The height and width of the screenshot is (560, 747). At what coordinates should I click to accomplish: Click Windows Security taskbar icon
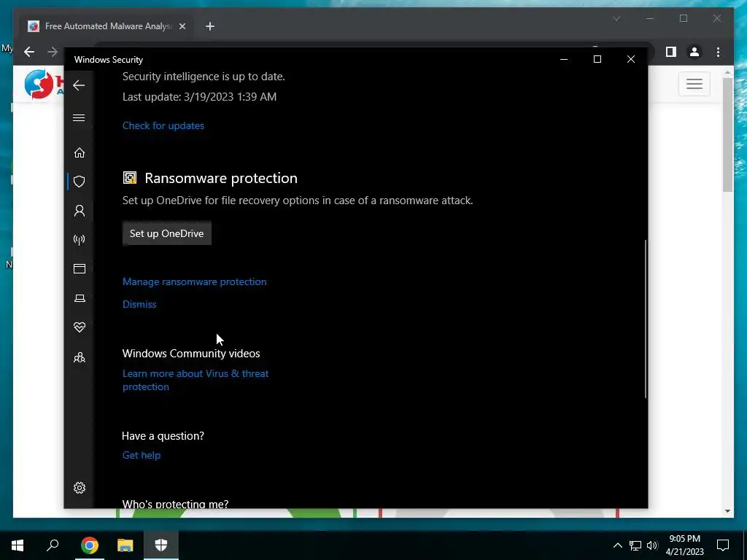(x=161, y=545)
